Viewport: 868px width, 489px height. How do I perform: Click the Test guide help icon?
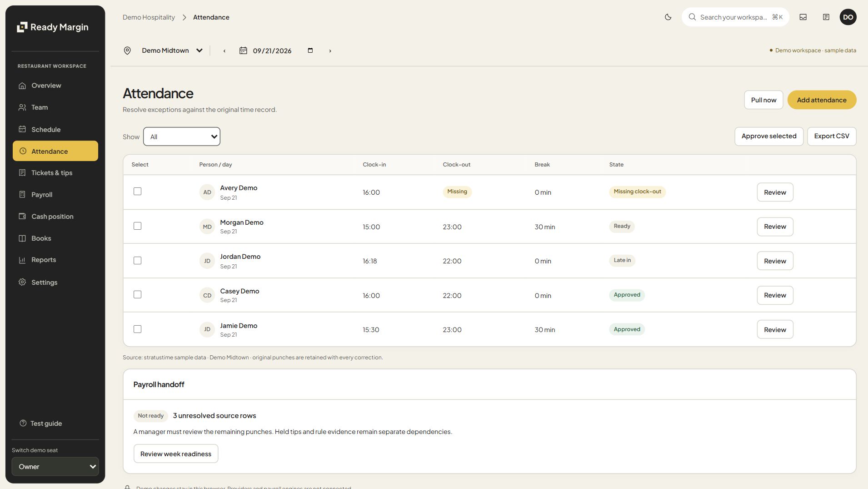click(x=23, y=423)
